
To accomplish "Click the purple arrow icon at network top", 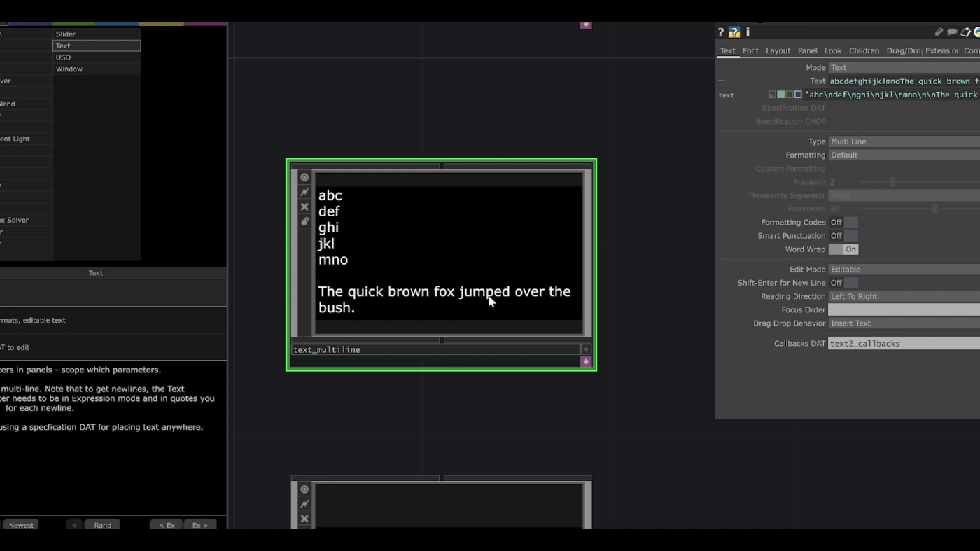I will coord(586,25).
